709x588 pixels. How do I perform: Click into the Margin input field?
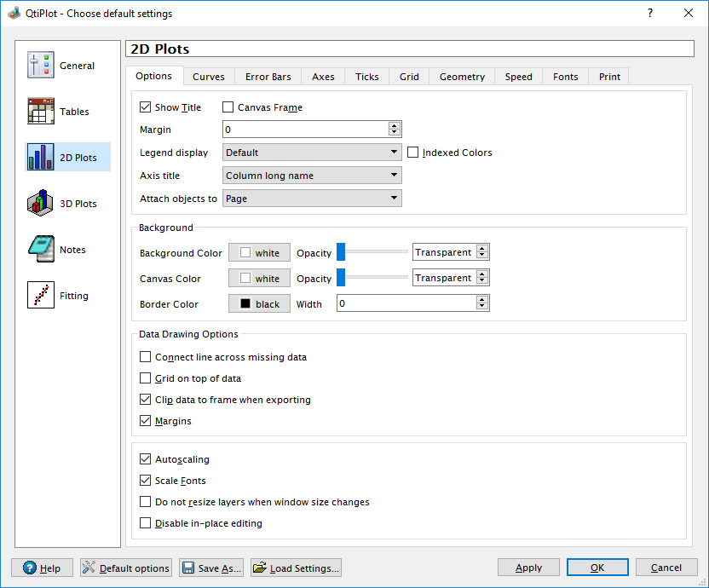point(304,130)
